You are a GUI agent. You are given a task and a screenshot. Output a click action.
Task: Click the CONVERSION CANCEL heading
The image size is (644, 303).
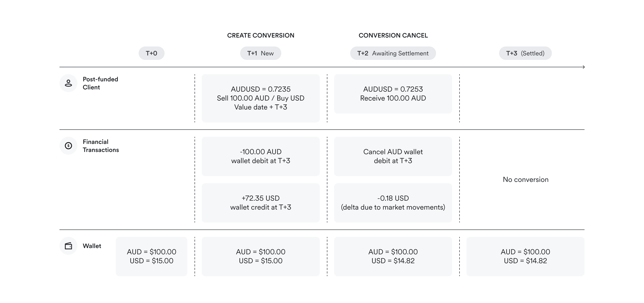393,36
